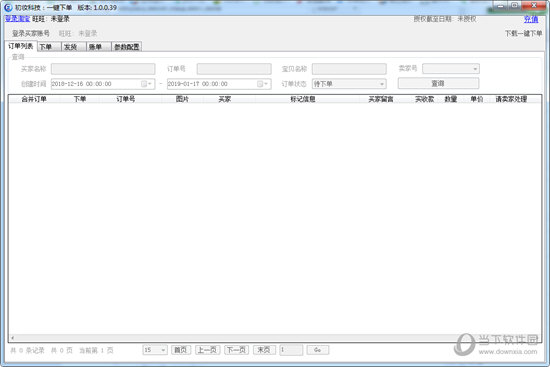Click the 单价 column header
Viewport: 550px width, 367px height.
(x=477, y=99)
